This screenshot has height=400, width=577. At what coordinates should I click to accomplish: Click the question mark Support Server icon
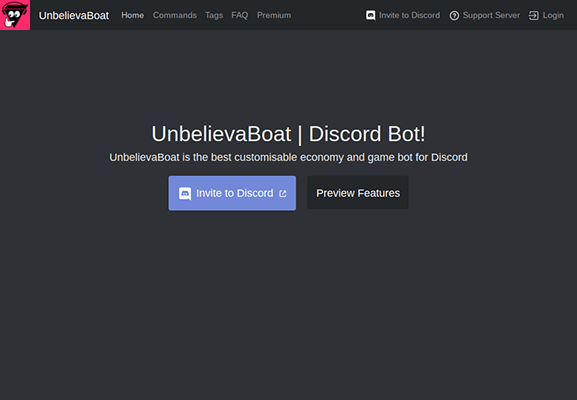coord(454,15)
